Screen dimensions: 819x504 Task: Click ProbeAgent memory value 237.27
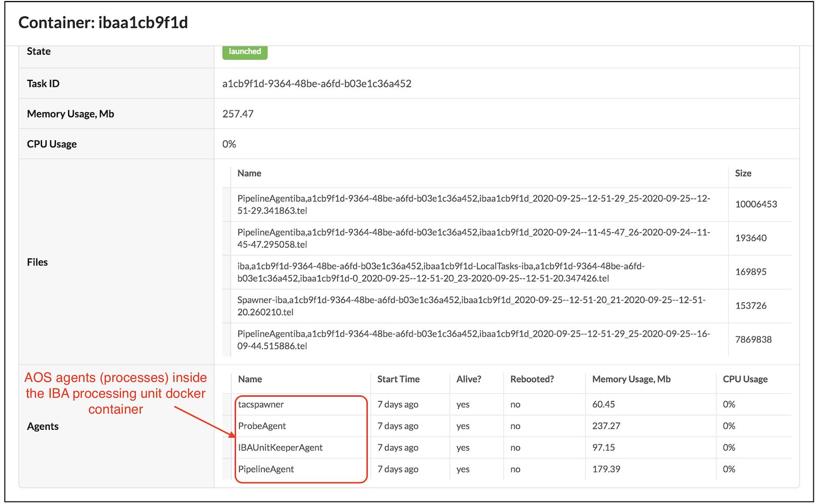click(606, 426)
